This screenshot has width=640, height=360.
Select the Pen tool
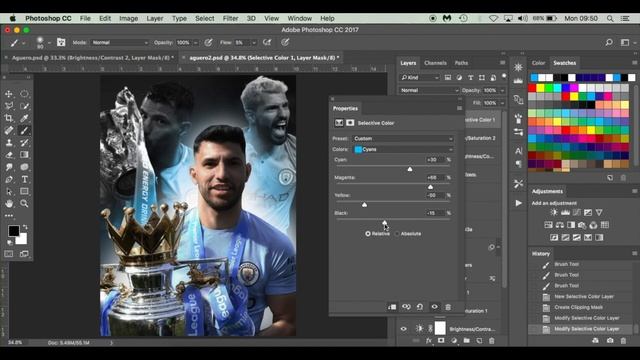pyautogui.click(x=9, y=179)
